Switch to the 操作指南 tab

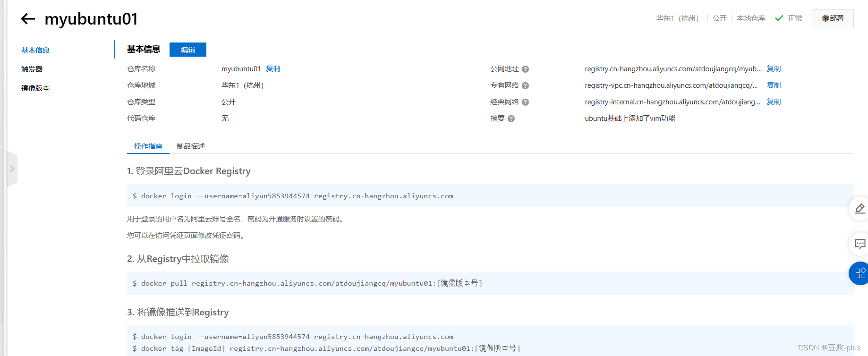(x=148, y=146)
